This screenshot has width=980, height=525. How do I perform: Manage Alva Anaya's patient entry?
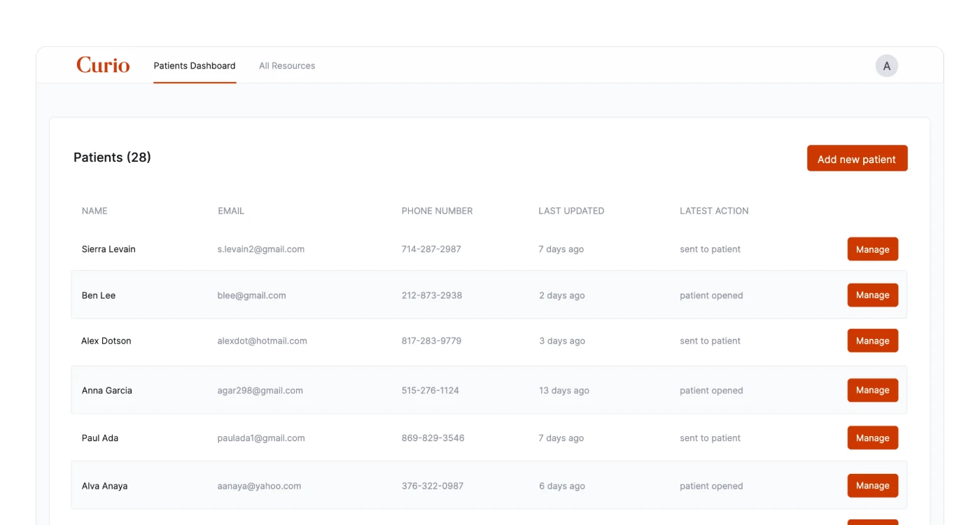coord(872,486)
